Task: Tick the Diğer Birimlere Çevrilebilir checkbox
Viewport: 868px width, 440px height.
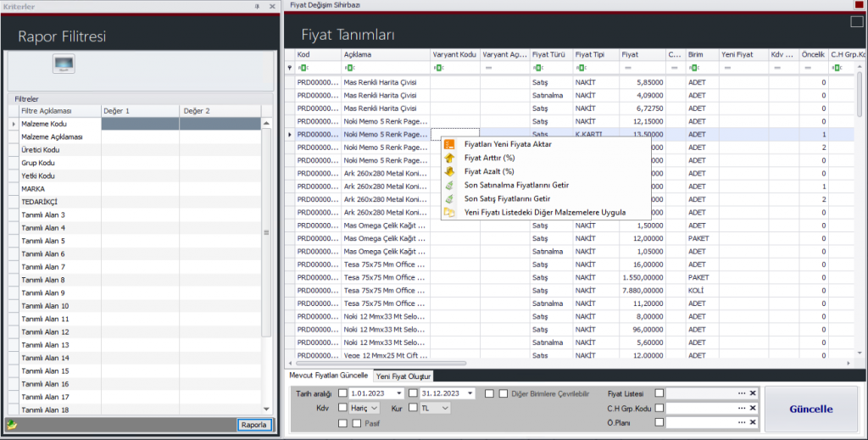Action: click(504, 393)
